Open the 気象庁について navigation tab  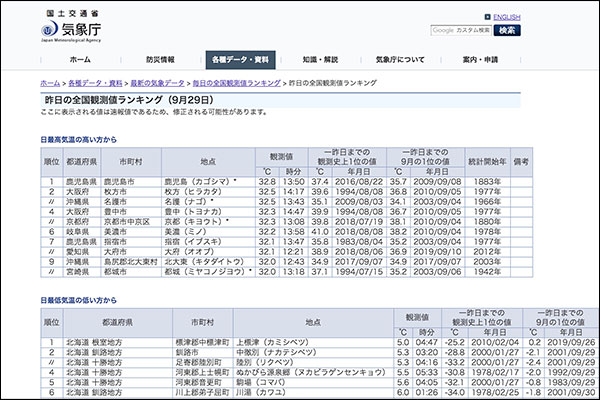401,60
